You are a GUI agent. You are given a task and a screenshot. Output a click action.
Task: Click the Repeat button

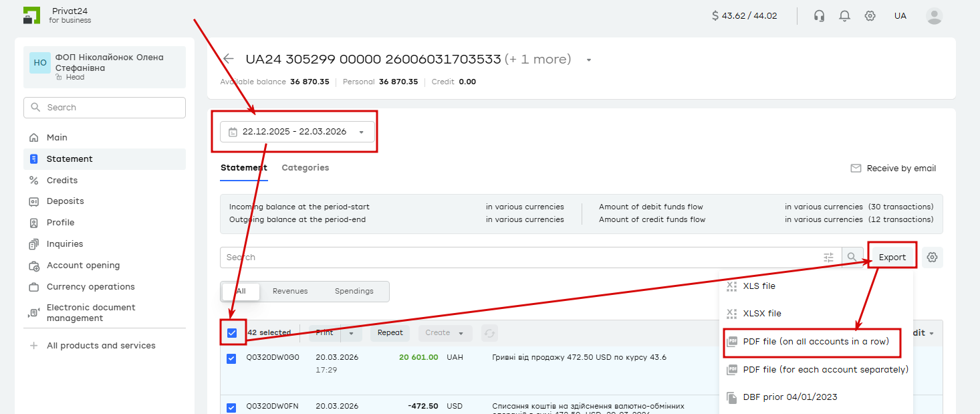[x=390, y=333]
